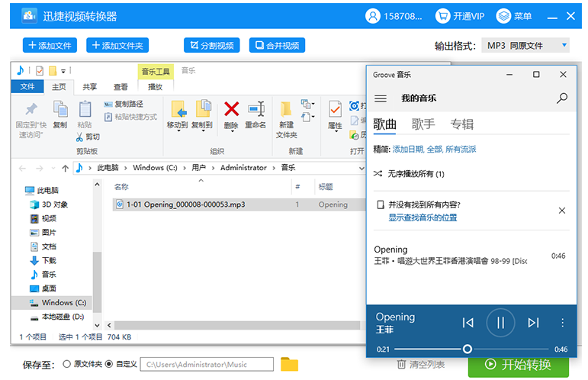The image size is (588, 380).
Task: Click the user account avatar icon
Action: (x=372, y=16)
